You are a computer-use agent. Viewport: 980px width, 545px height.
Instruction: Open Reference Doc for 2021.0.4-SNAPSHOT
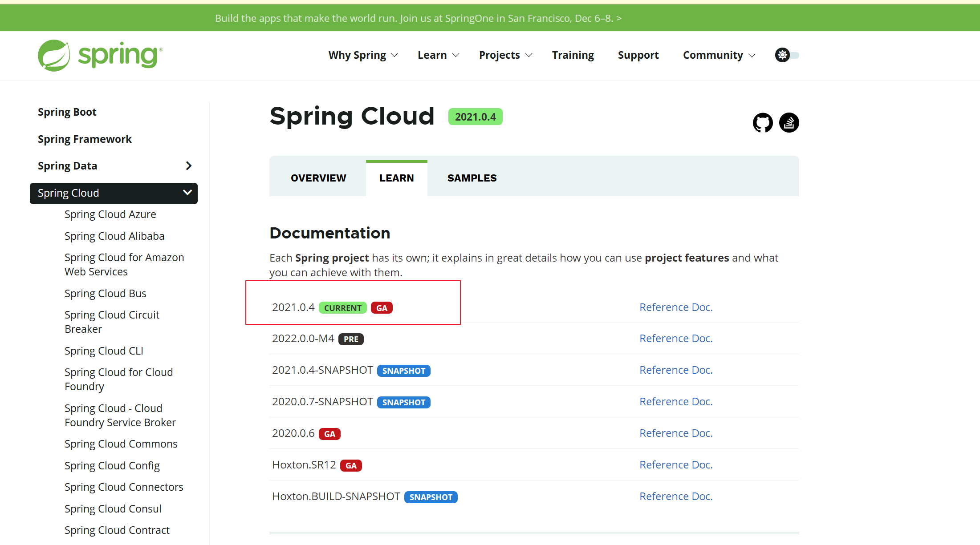coord(676,370)
